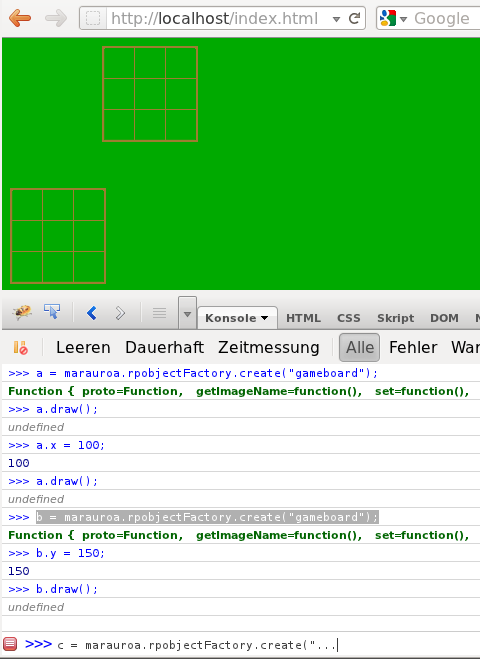Toggle break on all errors icon

click(x=21, y=348)
